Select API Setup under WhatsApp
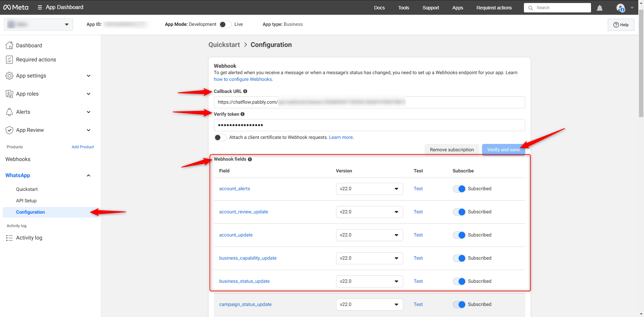The image size is (644, 317). 26,201
